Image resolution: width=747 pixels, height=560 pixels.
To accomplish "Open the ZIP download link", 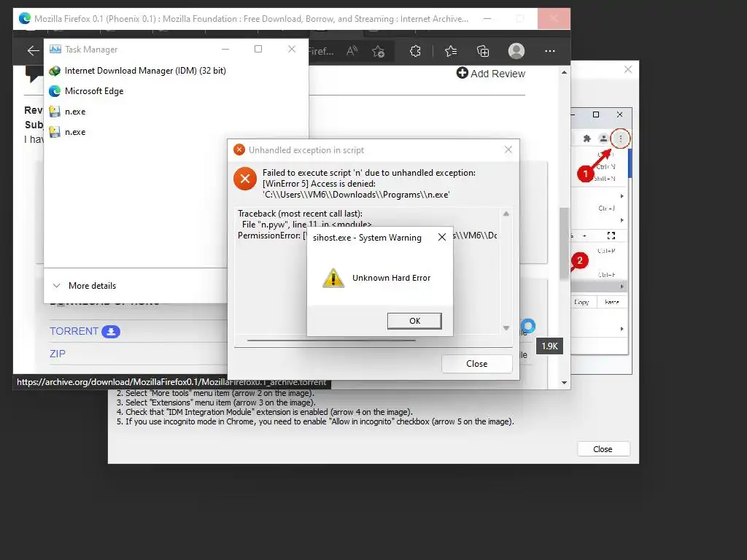I will 58,354.
